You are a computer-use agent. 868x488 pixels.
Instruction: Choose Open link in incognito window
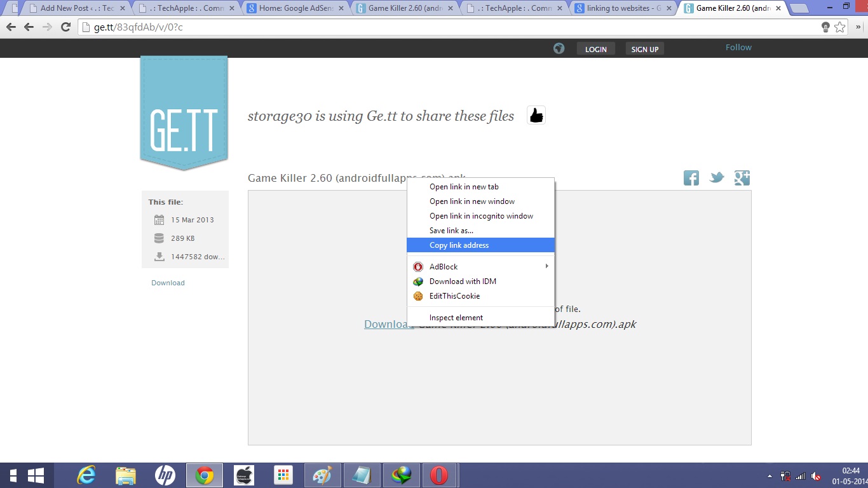pos(481,216)
